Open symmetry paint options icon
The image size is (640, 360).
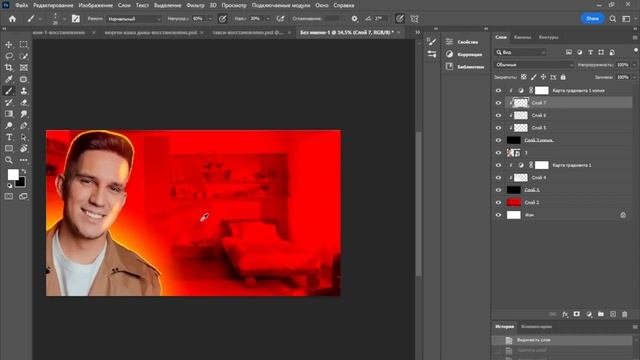coord(414,19)
